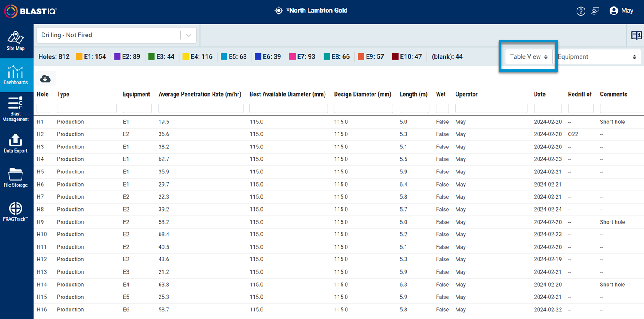Open the Table View selector
The width and height of the screenshot is (644, 319).
click(x=529, y=56)
